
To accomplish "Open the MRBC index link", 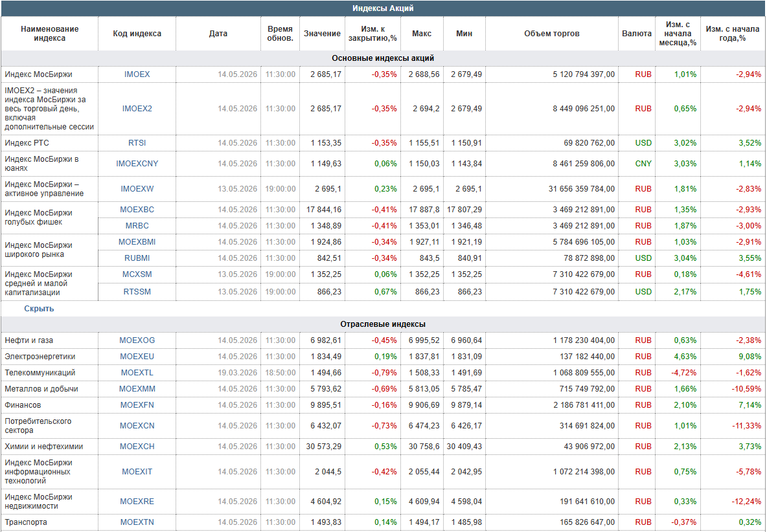I will pos(137,226).
